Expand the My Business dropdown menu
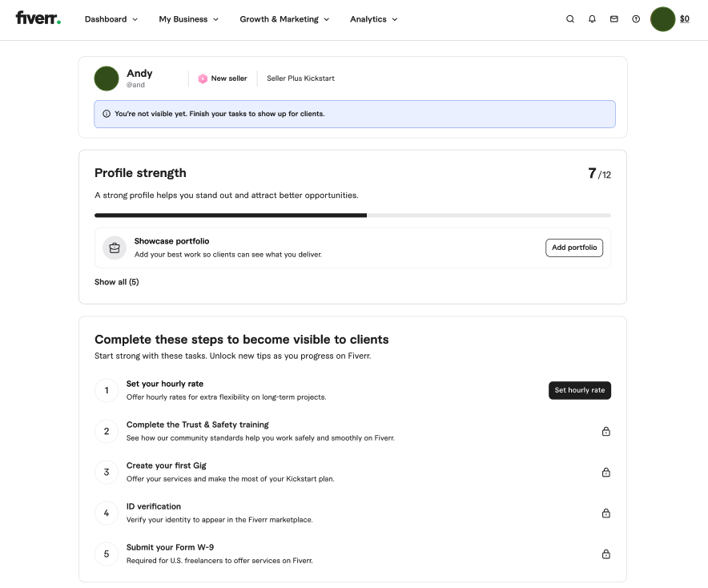 (188, 19)
